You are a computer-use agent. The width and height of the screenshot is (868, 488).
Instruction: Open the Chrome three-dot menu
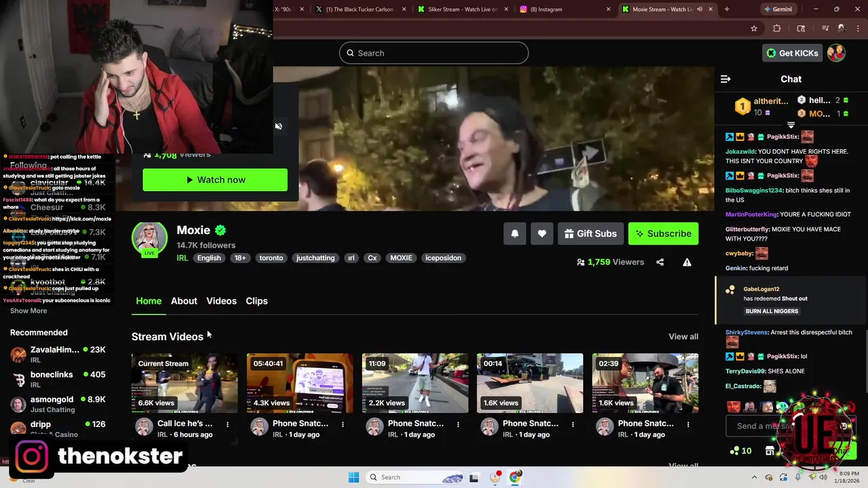[858, 28]
